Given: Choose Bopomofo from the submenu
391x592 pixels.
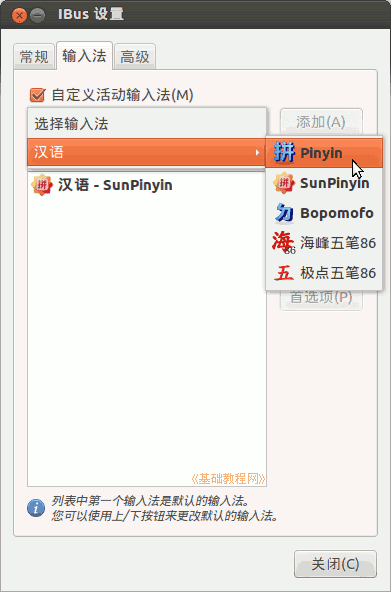Looking at the screenshot, I should tap(324, 213).
